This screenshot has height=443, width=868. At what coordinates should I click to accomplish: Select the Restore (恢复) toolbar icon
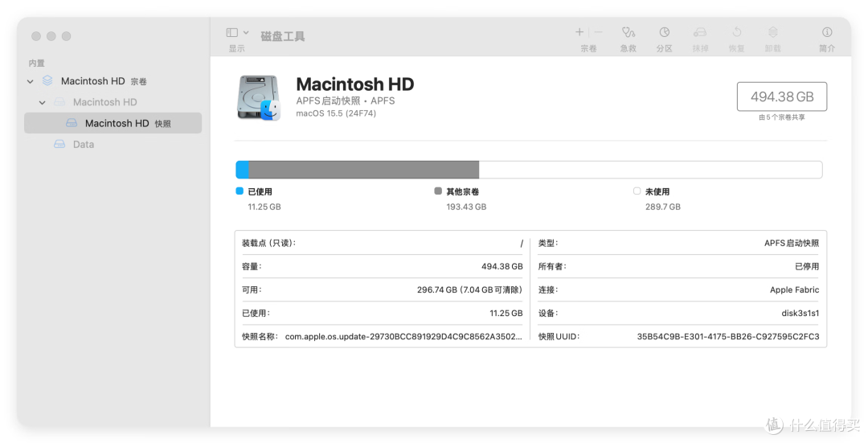coord(736,32)
